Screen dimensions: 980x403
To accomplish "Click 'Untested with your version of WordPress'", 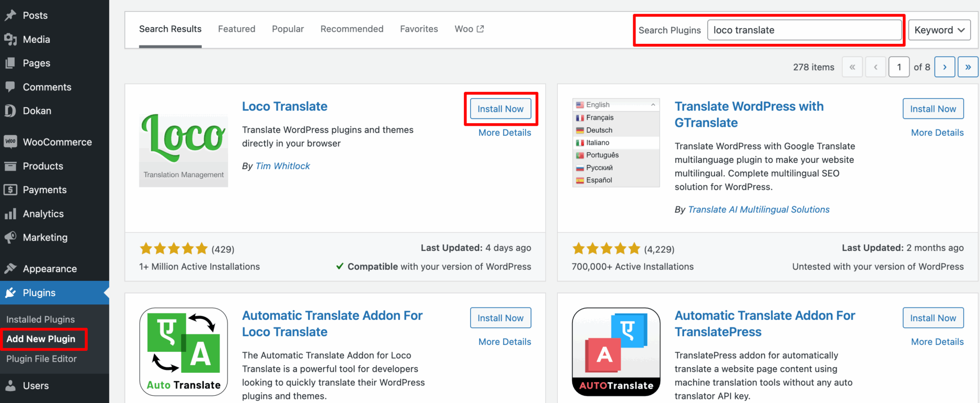I will point(878,267).
